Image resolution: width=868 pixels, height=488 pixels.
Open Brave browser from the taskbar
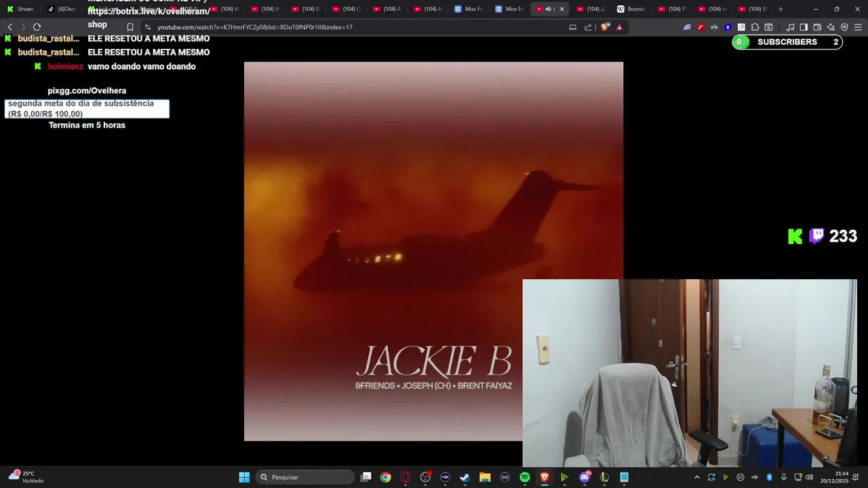pyautogui.click(x=545, y=477)
